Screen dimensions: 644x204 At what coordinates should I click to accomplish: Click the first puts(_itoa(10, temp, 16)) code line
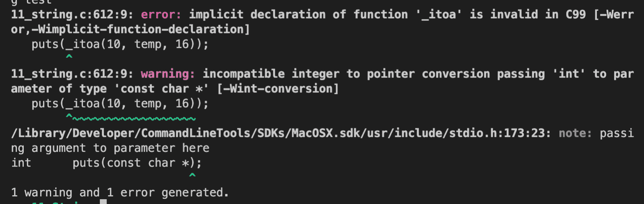(120, 44)
